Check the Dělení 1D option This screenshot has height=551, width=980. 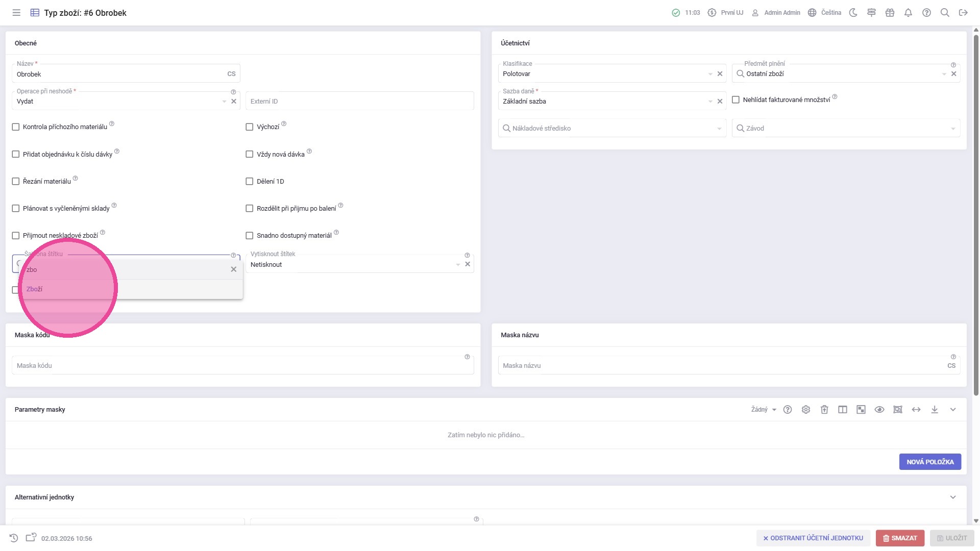[250, 182]
